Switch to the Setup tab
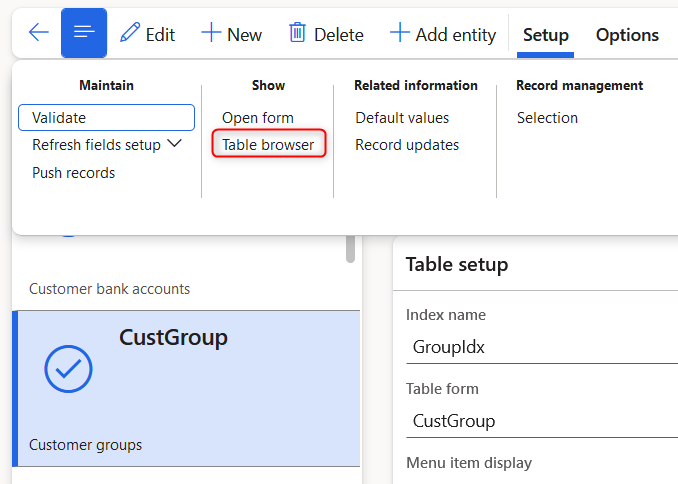Screen dimensions: 678x484 (546, 35)
